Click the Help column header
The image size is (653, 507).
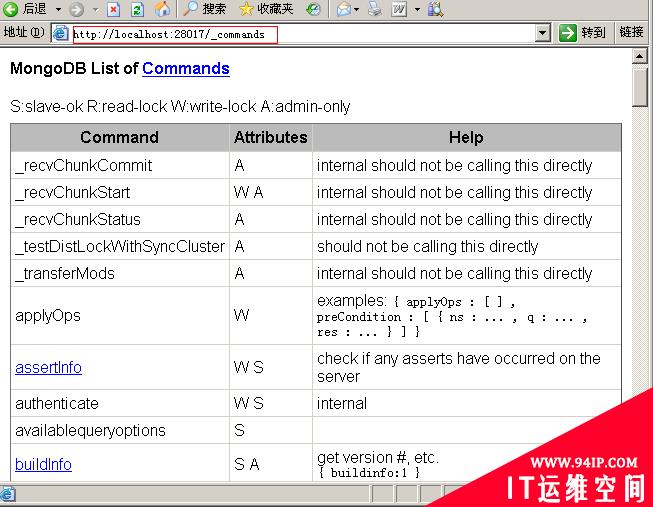[x=466, y=137]
